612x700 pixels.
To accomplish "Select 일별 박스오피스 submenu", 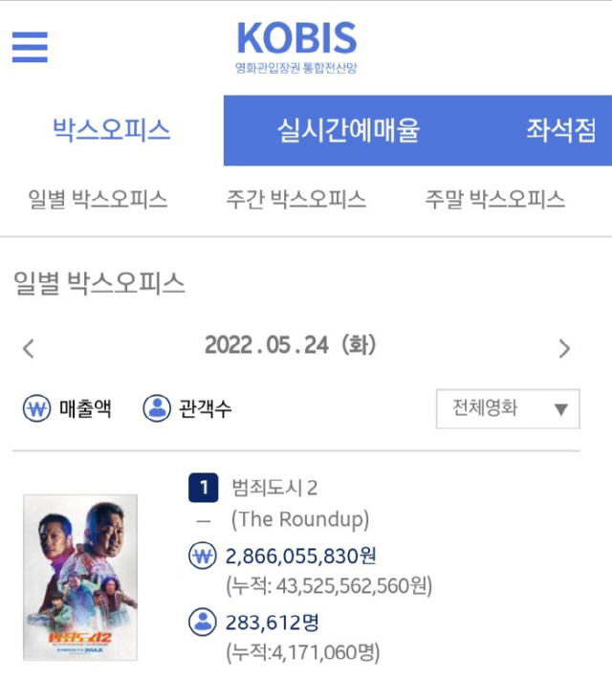I will pyautogui.click(x=98, y=200).
